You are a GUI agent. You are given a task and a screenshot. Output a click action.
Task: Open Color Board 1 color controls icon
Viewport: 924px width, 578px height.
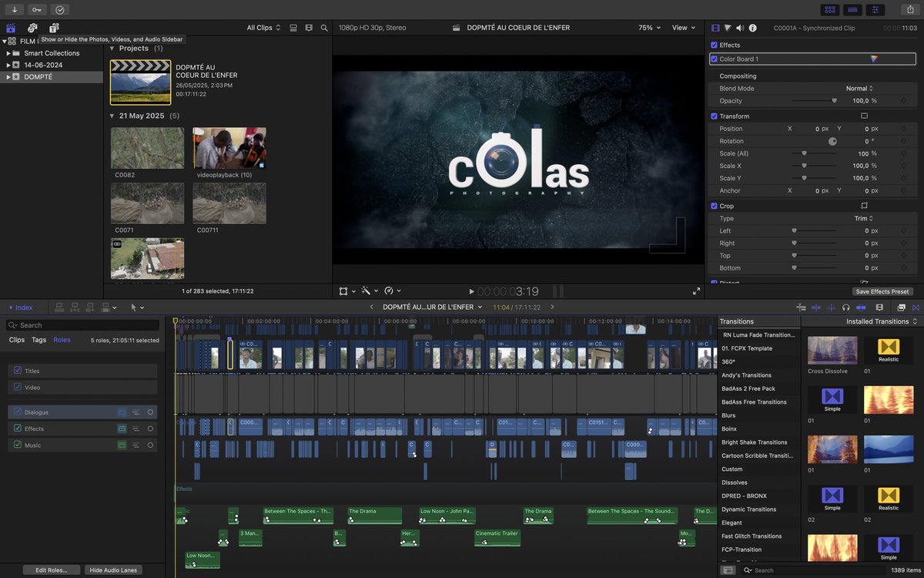[874, 59]
